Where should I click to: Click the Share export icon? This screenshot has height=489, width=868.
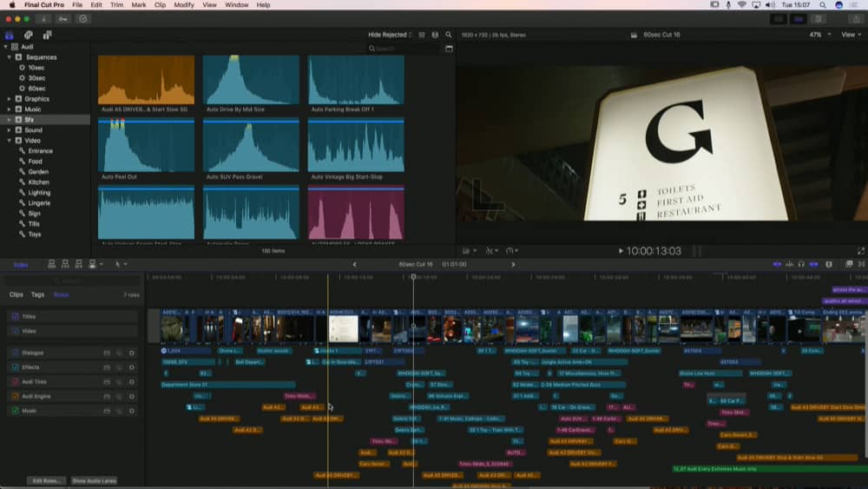pos(856,19)
